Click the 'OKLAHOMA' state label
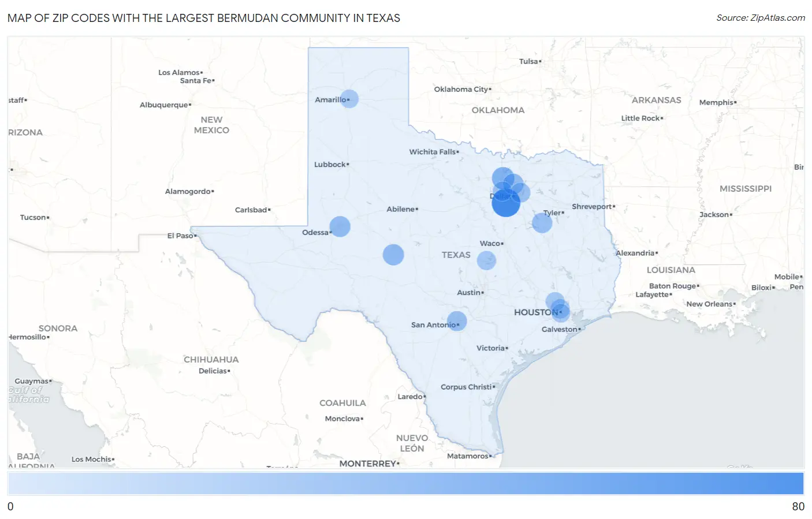 click(498, 110)
